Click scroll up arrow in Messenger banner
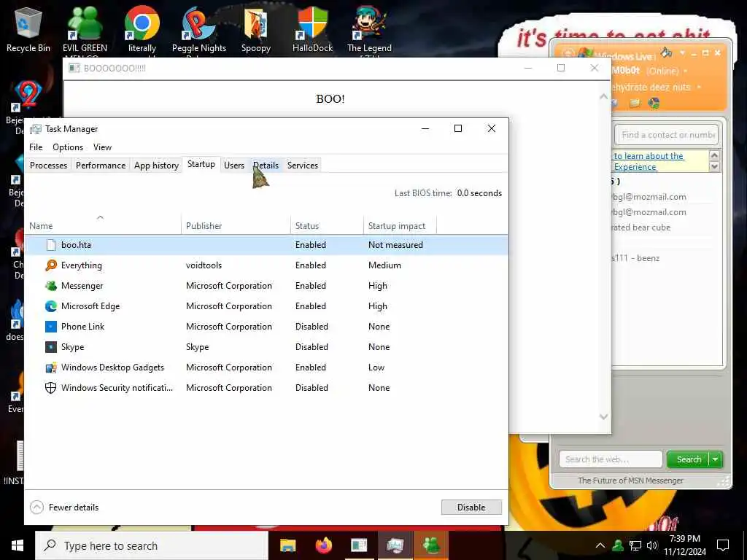 pos(714,155)
